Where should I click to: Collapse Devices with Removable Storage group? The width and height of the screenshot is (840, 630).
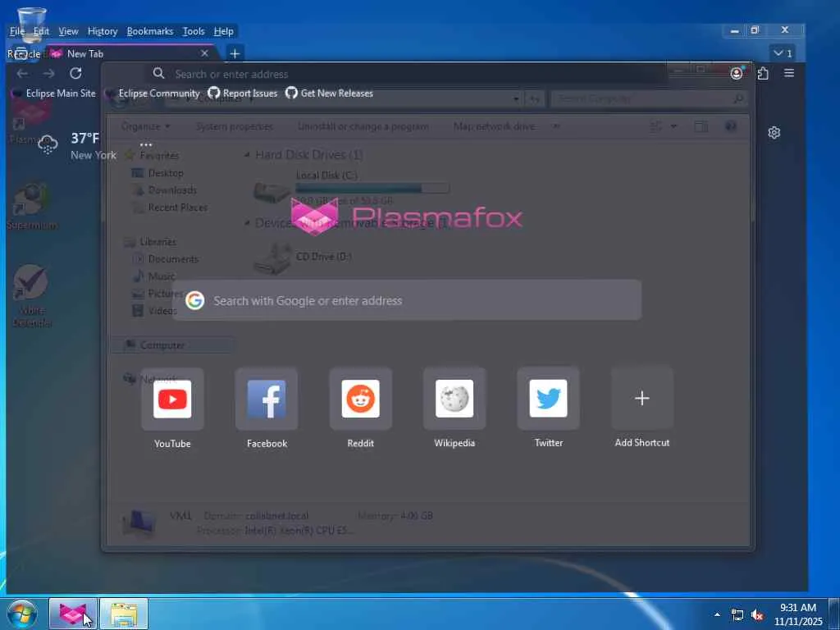coord(247,223)
